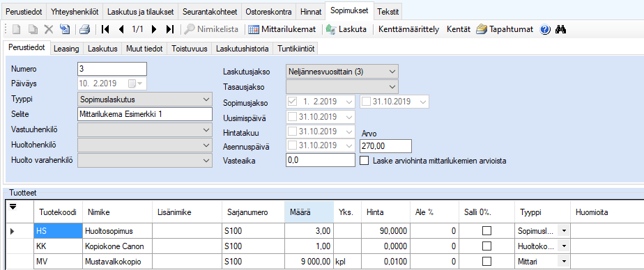Click the Määrä column header
The width and height of the screenshot is (644, 270).
coord(309,212)
